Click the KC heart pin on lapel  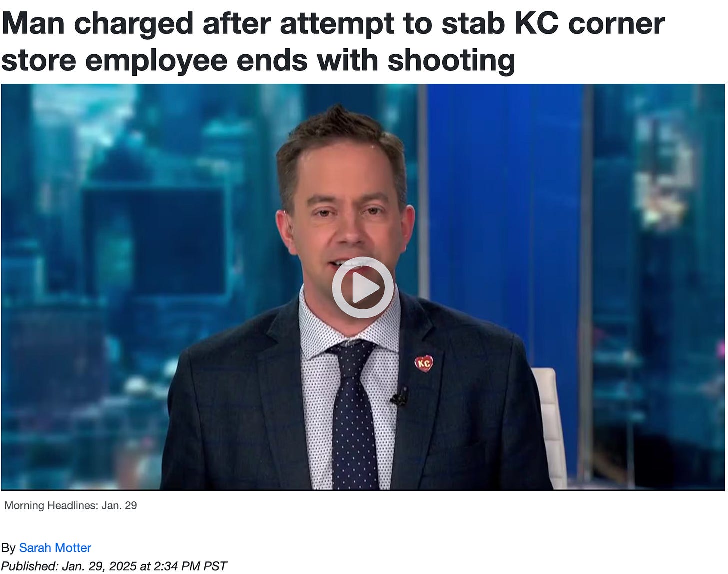[x=424, y=363]
